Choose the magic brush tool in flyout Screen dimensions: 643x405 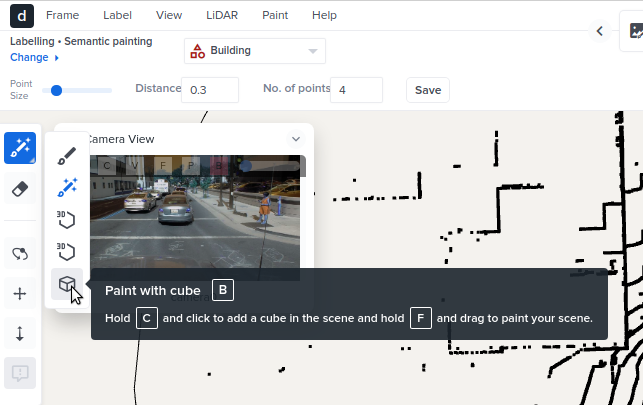click(67, 187)
